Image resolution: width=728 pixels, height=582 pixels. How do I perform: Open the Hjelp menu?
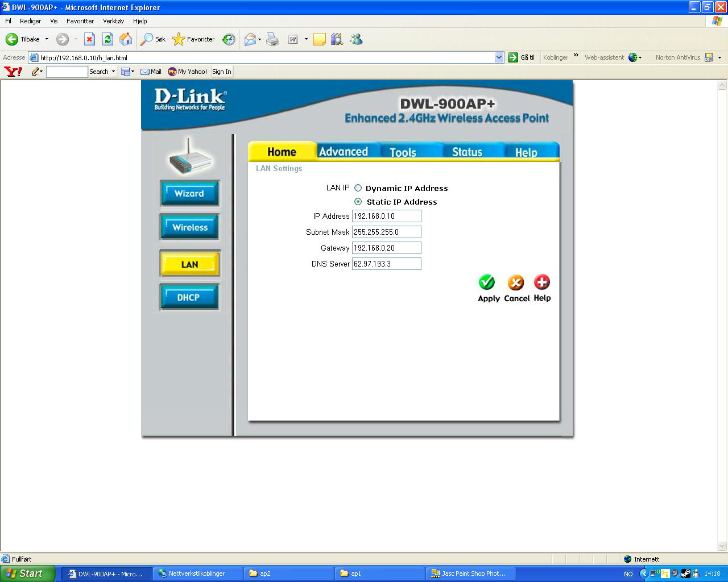[x=140, y=21]
